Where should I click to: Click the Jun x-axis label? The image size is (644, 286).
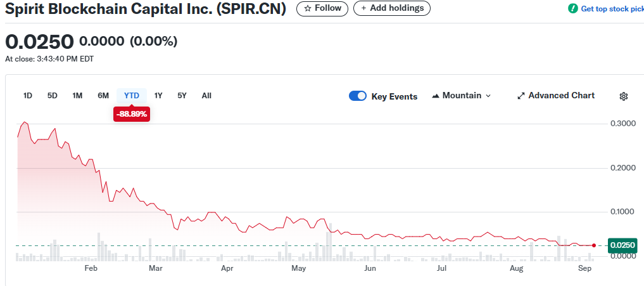click(370, 269)
